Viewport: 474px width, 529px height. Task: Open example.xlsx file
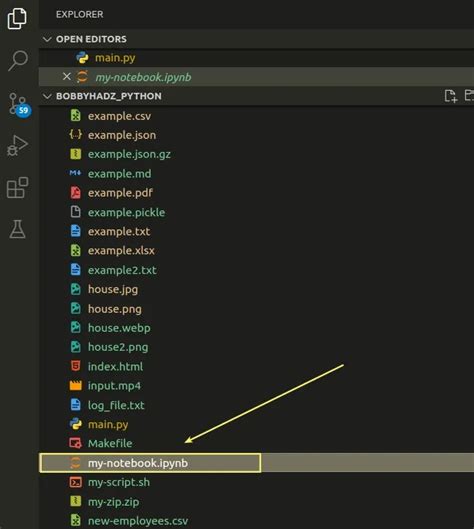256,251
